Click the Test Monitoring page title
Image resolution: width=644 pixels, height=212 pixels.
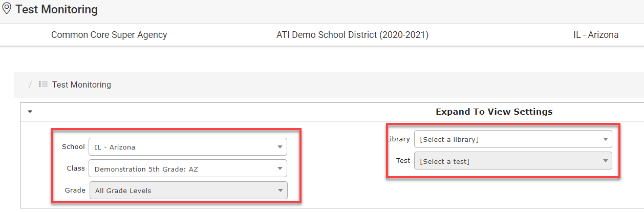pyautogui.click(x=56, y=9)
